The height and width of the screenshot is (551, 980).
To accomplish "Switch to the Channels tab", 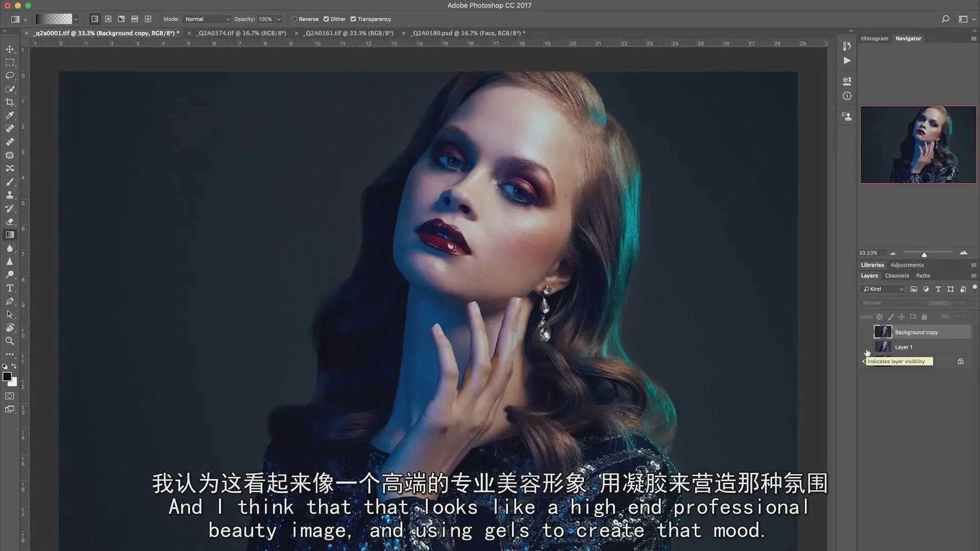I will (x=897, y=275).
